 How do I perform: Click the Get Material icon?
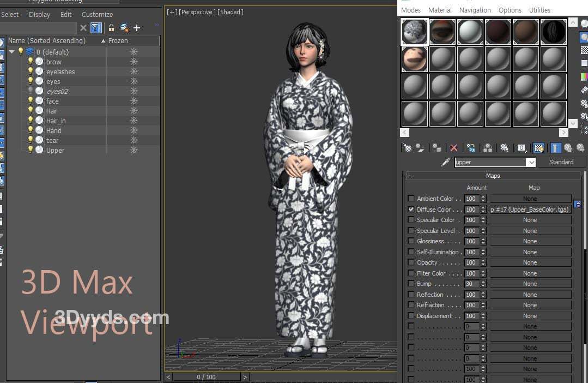click(x=407, y=148)
